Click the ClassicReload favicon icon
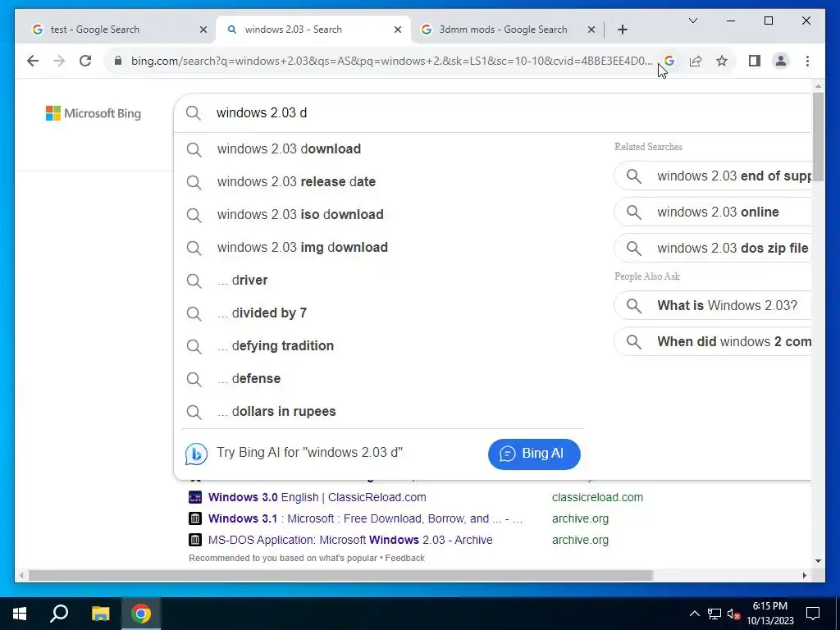The width and height of the screenshot is (840, 630). [195, 497]
